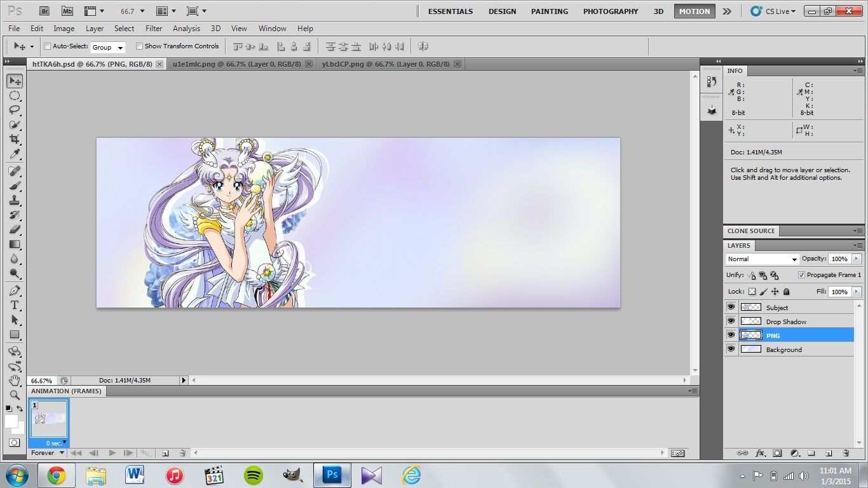
Task: Select the Clone Stamp tool
Action: [x=15, y=201]
